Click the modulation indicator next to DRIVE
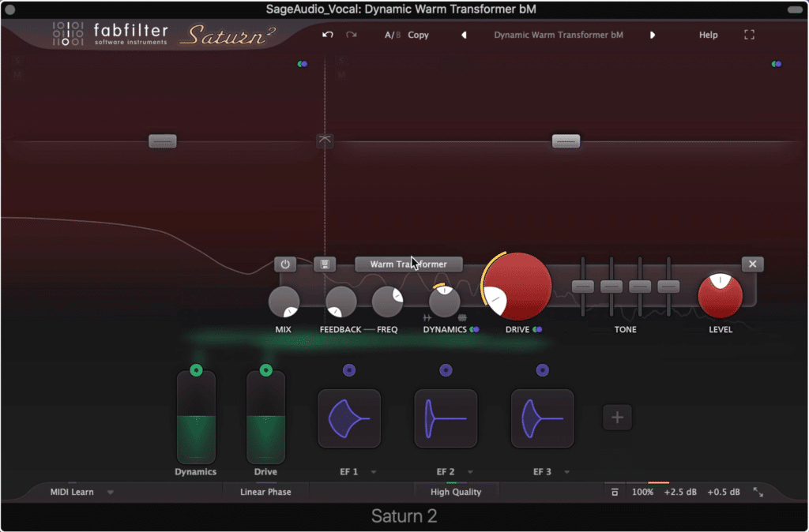Viewport: 809px width, 532px height. coord(537,329)
